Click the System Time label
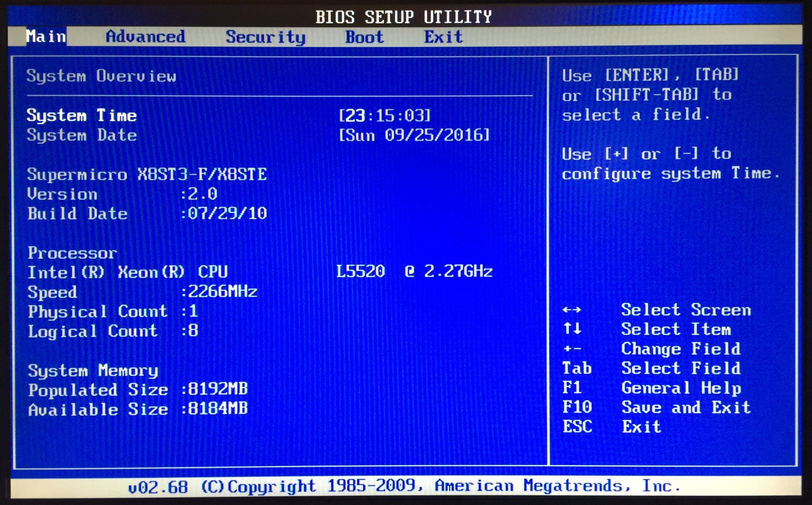Screen dimensions: 812x505 [x=82, y=116]
